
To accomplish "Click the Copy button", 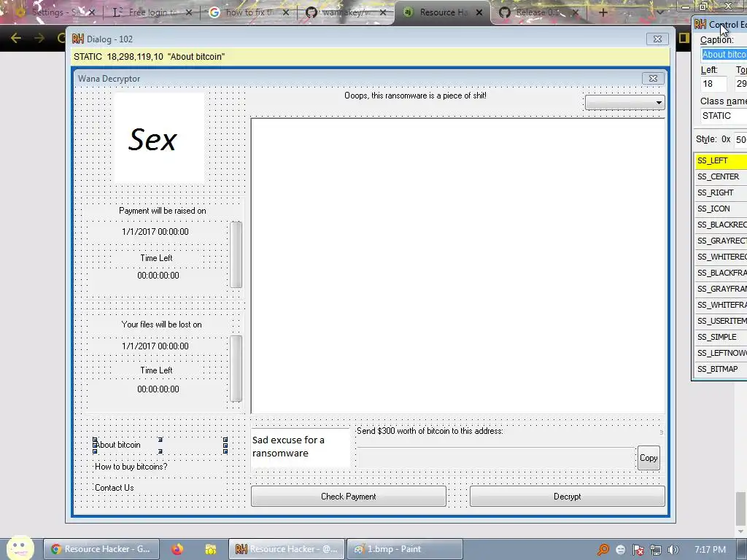I will pyautogui.click(x=649, y=458).
